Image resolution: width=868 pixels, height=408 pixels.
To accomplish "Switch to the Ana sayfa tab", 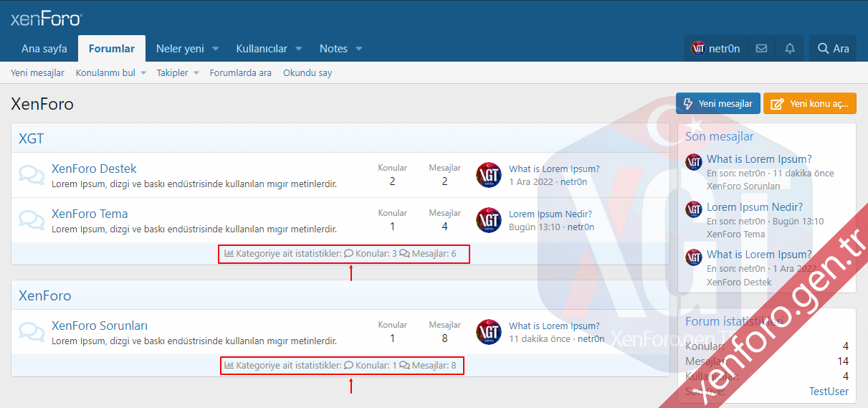I will (x=44, y=49).
